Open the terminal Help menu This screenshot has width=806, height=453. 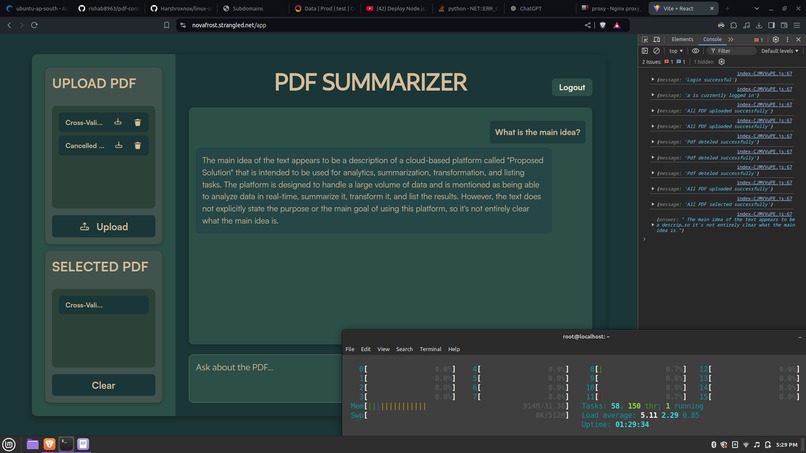454,349
